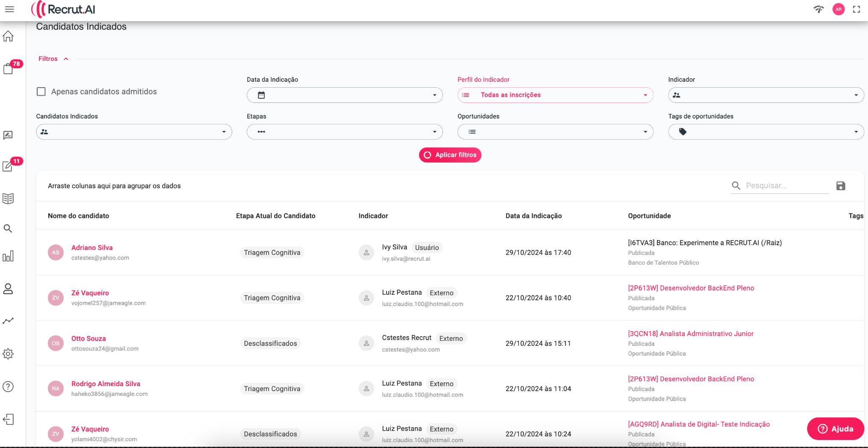Go to the home page icon
868x448 pixels.
point(8,36)
